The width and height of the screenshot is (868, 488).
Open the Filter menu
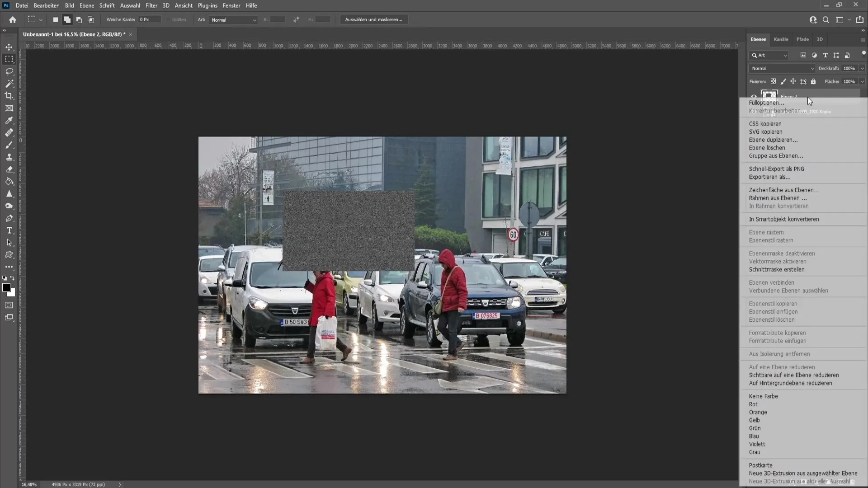pyautogui.click(x=151, y=5)
